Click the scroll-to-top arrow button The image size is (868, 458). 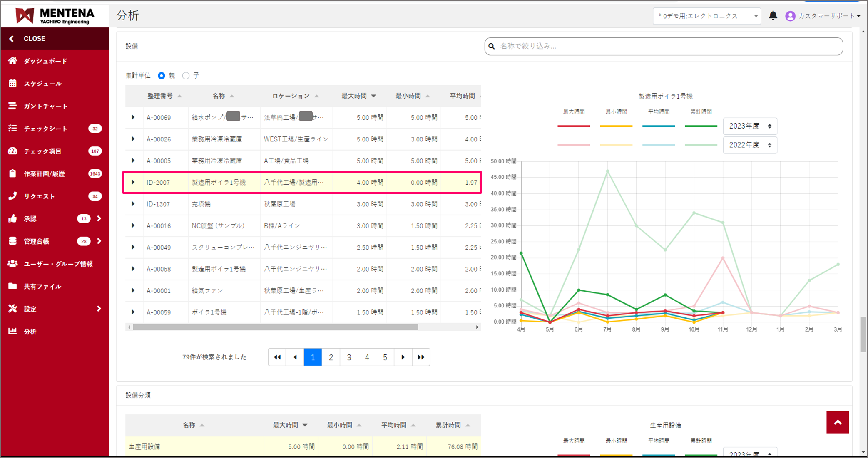tap(838, 422)
